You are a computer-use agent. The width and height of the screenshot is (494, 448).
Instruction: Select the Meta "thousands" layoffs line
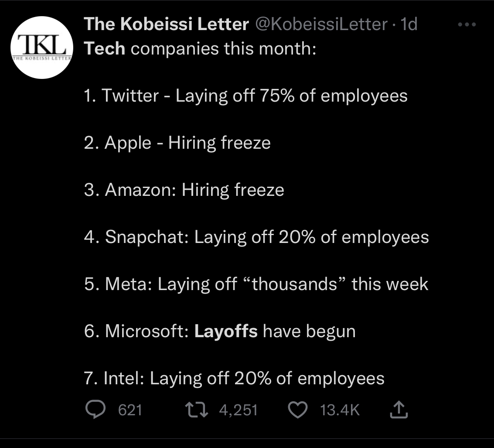coord(256,284)
